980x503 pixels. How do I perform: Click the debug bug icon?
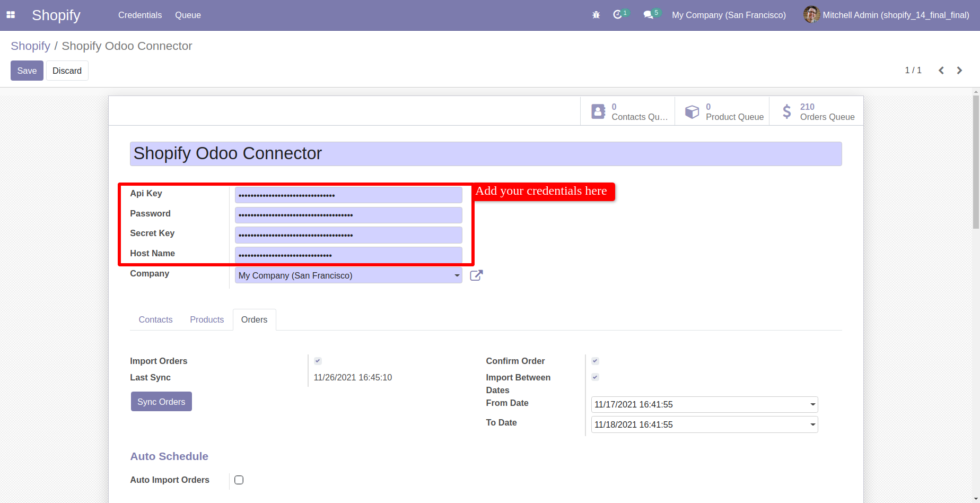click(x=596, y=15)
